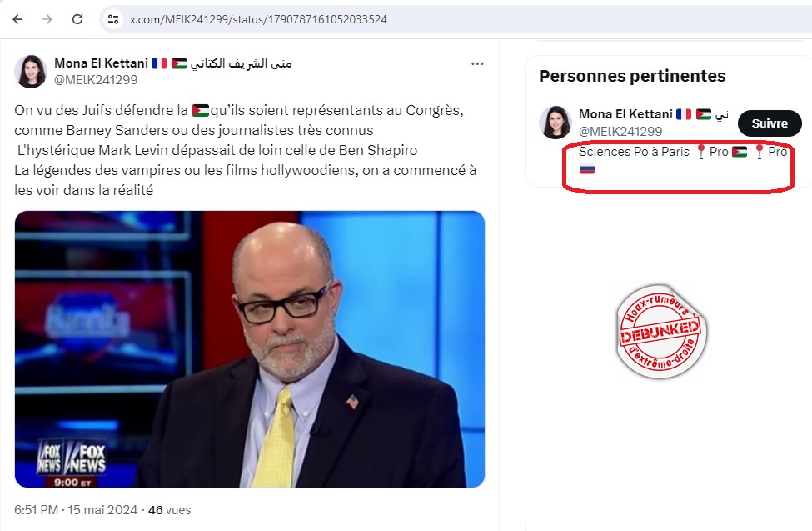Click the browser back arrow
The width and height of the screenshot is (812, 531).
coord(17,19)
